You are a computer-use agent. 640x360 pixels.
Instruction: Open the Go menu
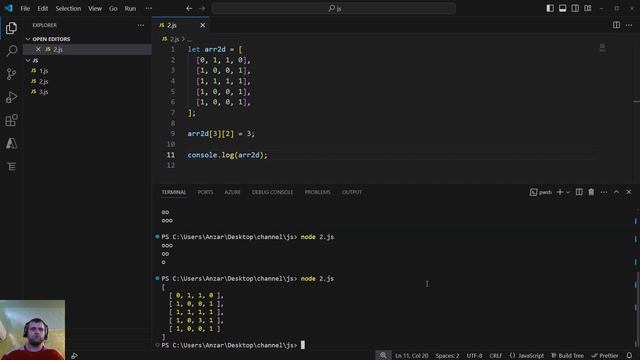tap(113, 8)
